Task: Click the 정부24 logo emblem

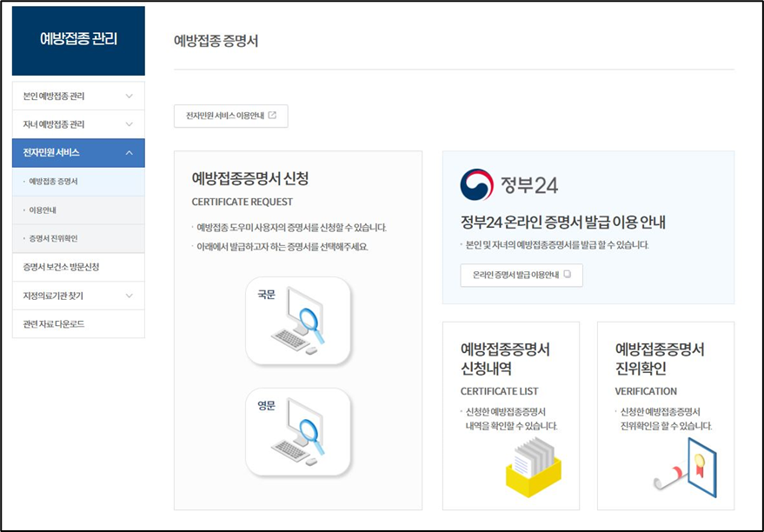Action: click(x=476, y=184)
